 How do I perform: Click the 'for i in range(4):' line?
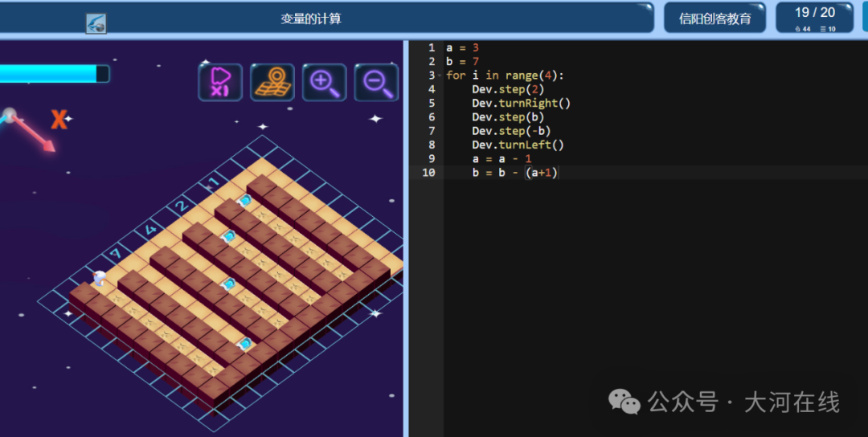[505, 76]
